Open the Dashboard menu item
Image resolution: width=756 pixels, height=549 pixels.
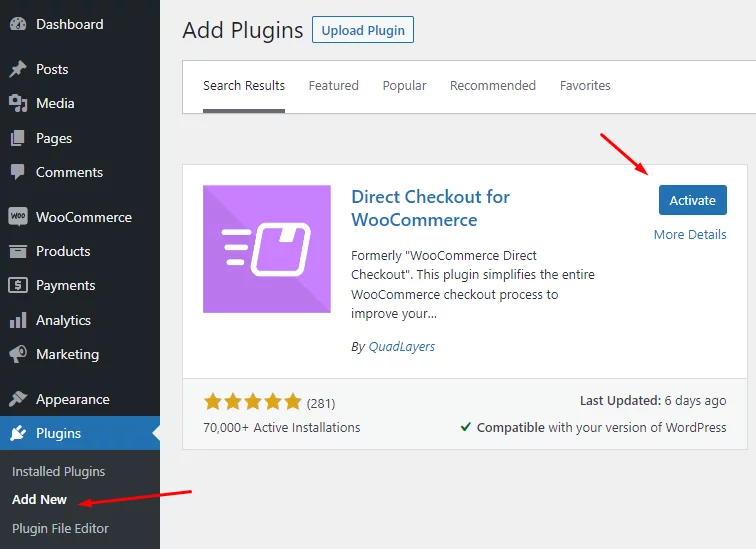69,24
